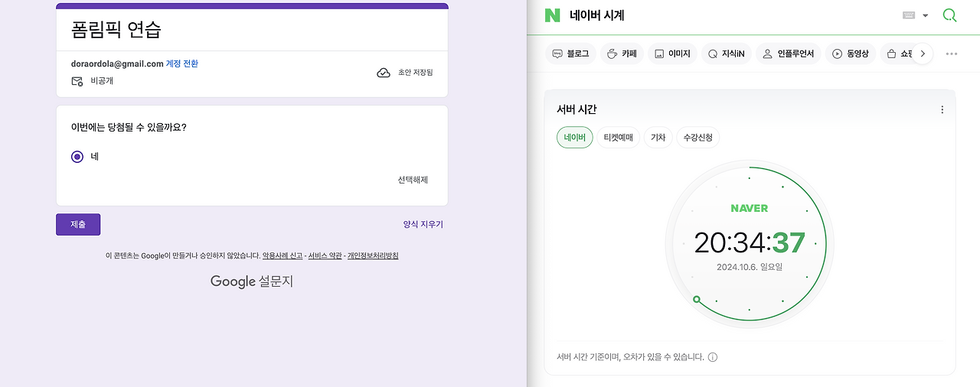Viewport: 980px width, 387px height.
Task: Click the 비공개 label text
Action: pyautogui.click(x=102, y=80)
